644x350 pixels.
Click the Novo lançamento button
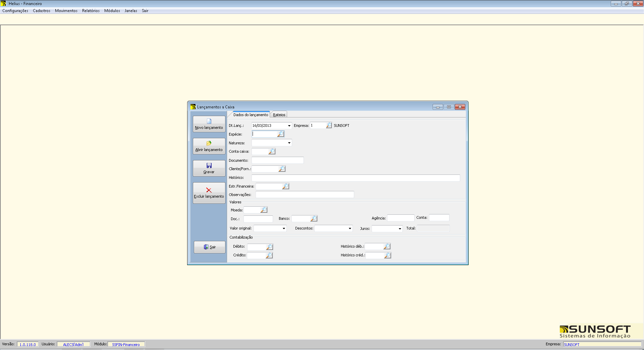(209, 124)
